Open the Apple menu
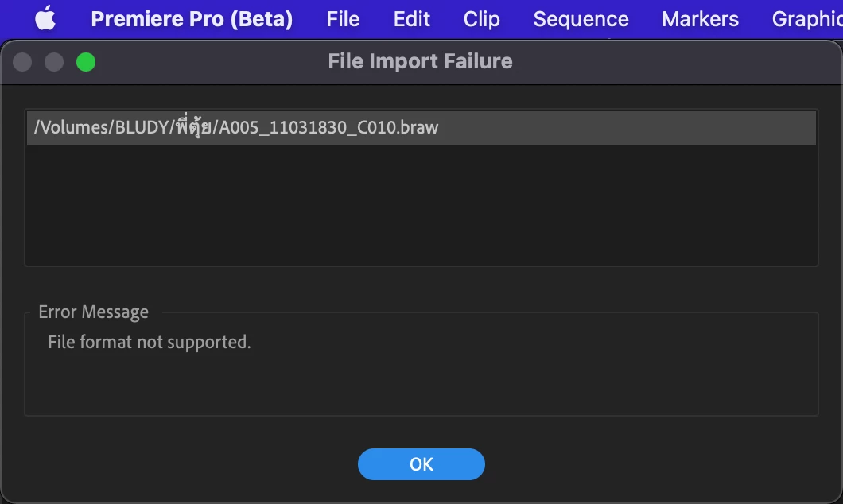This screenshot has width=843, height=504. coord(45,19)
